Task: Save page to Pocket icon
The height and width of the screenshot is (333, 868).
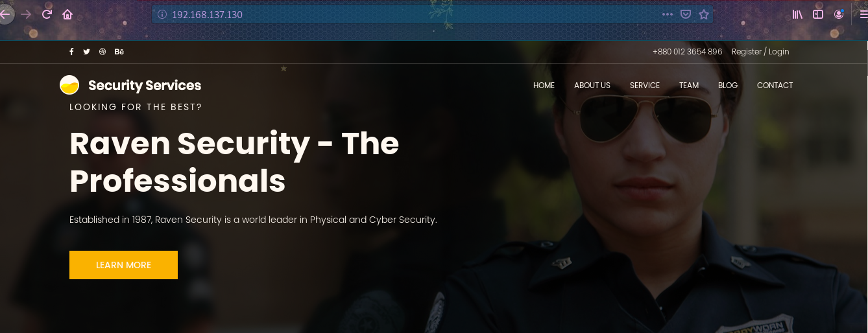Action: 686,14
